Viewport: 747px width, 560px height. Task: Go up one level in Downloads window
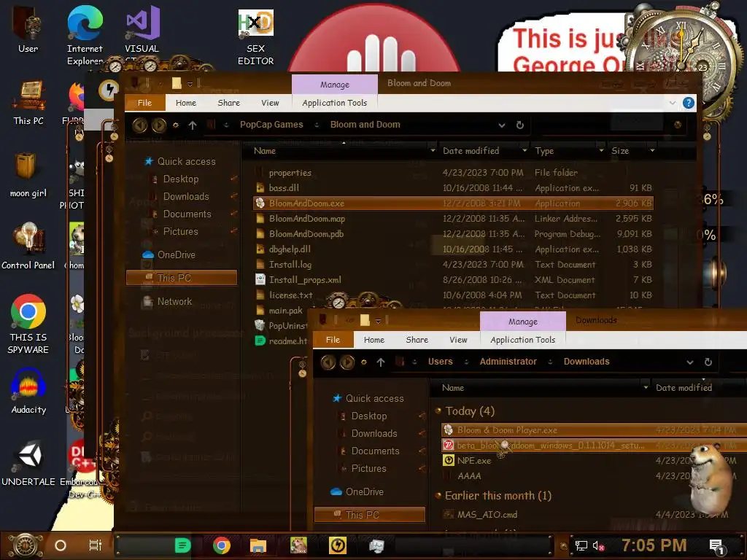click(380, 362)
